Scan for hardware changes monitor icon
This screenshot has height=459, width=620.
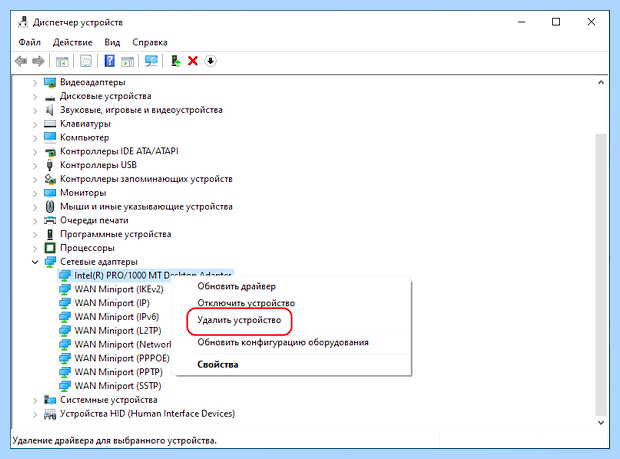click(151, 61)
